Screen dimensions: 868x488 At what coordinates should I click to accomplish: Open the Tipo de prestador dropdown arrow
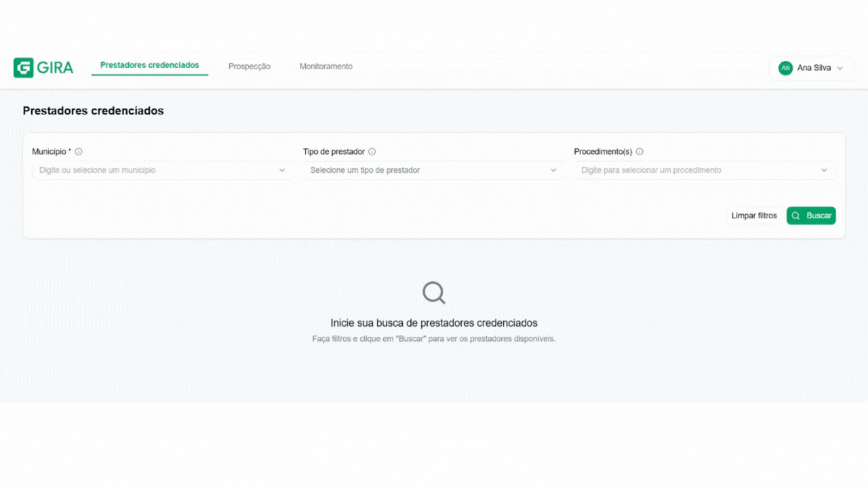tap(553, 170)
